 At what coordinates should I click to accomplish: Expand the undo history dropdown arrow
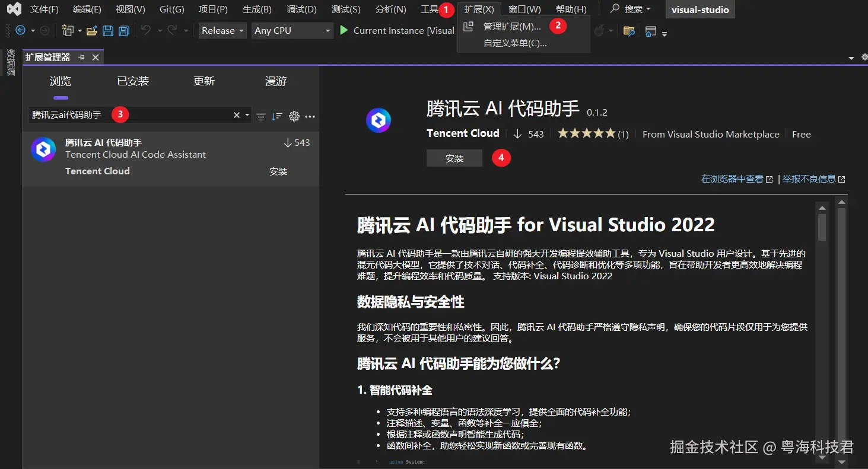pos(159,31)
